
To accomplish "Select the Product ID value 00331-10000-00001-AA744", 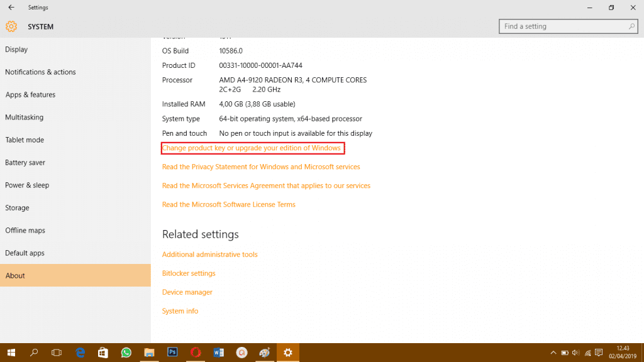I will (260, 65).
